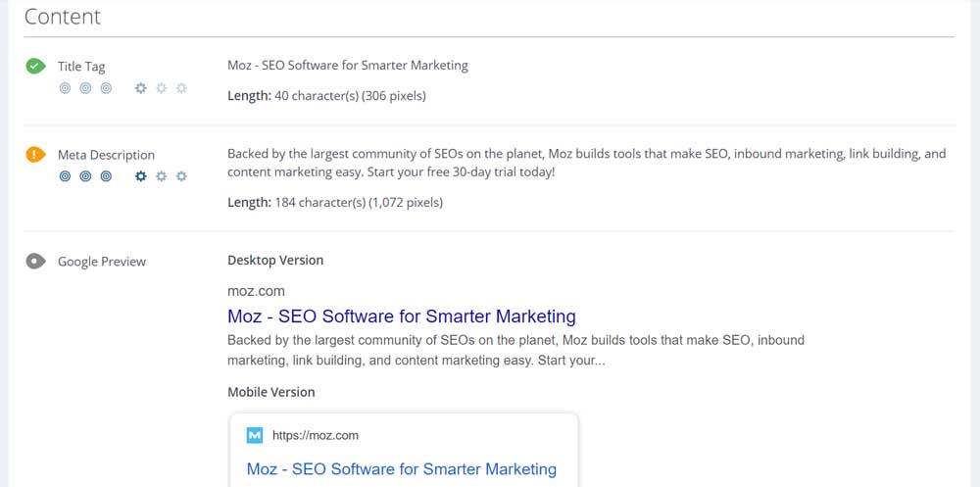980x487 pixels.
Task: Click the leftmost gear icon under Title Tag
Action: pyautogui.click(x=141, y=88)
